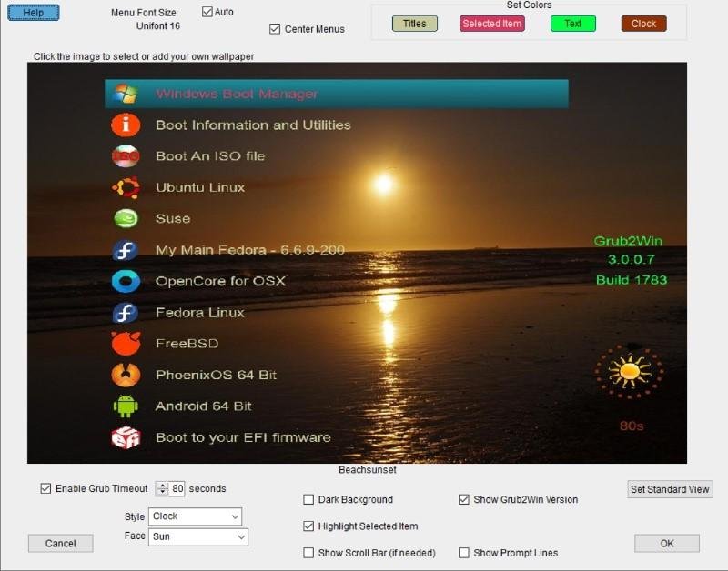Disable the Enable Grub Timeout checkbox

45,488
